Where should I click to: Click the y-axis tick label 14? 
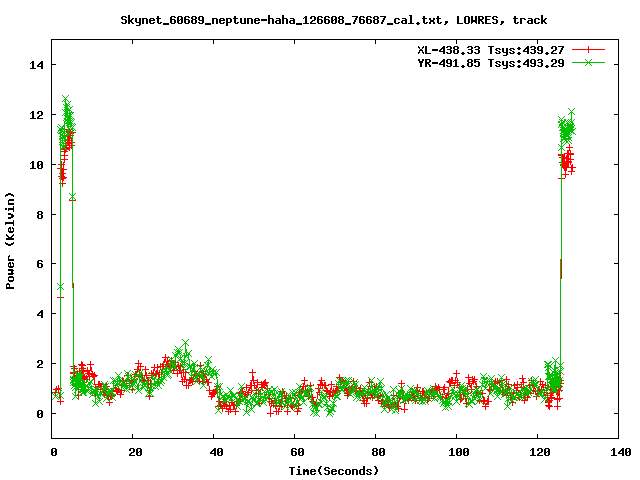(36, 65)
